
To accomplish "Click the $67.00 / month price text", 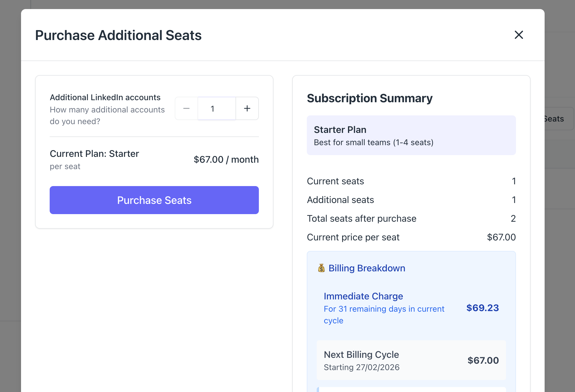I will pyautogui.click(x=226, y=159).
